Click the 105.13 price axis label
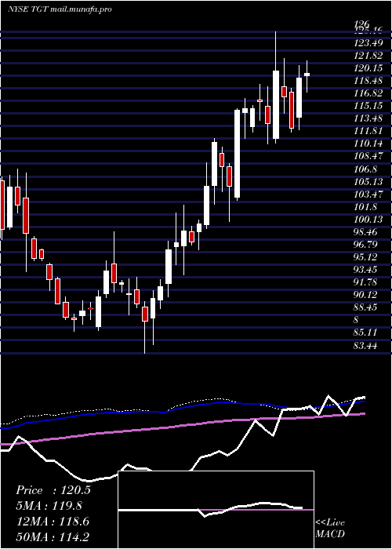The height and width of the screenshot is (549, 392). pos(368,182)
